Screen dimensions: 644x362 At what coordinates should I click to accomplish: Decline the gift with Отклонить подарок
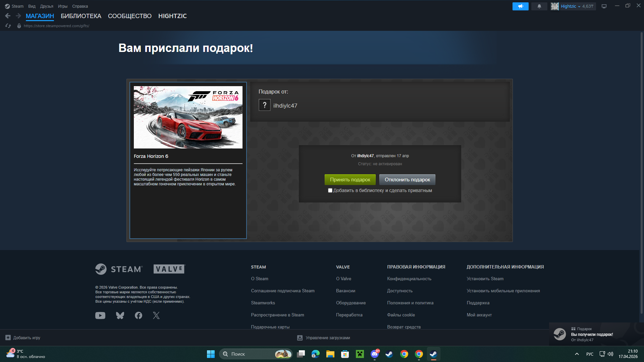407,180
